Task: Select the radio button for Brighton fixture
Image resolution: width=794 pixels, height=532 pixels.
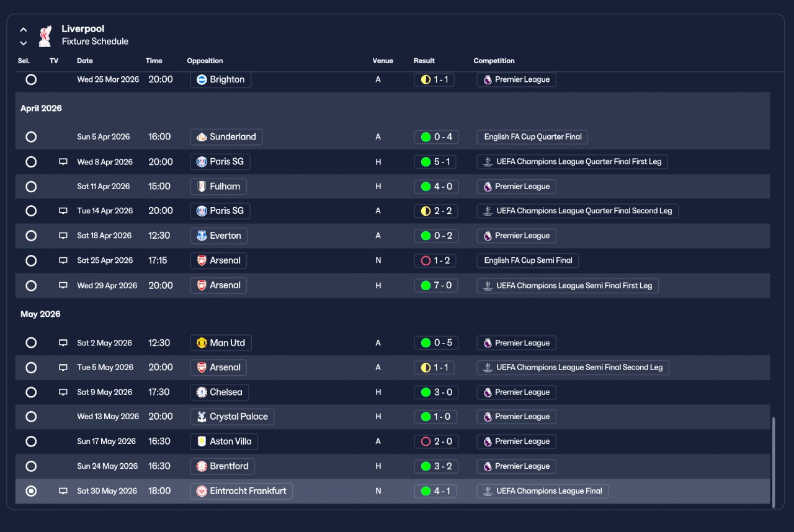Action: coord(31,79)
